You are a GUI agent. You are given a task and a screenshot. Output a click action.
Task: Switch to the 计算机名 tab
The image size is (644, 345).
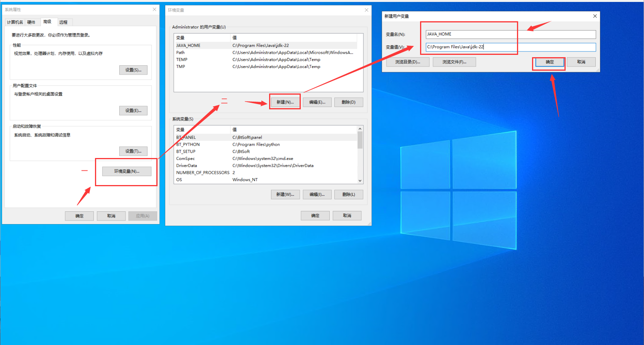pyautogui.click(x=15, y=22)
